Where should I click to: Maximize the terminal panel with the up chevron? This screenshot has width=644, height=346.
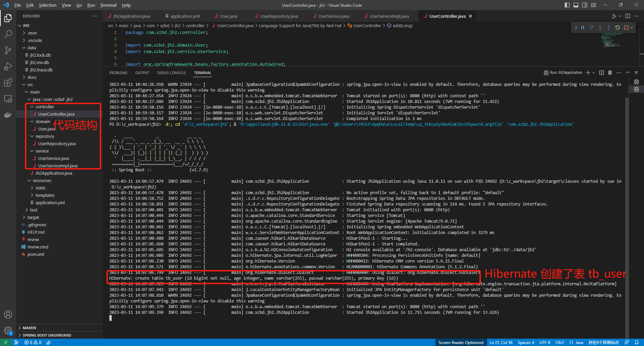coord(628,72)
